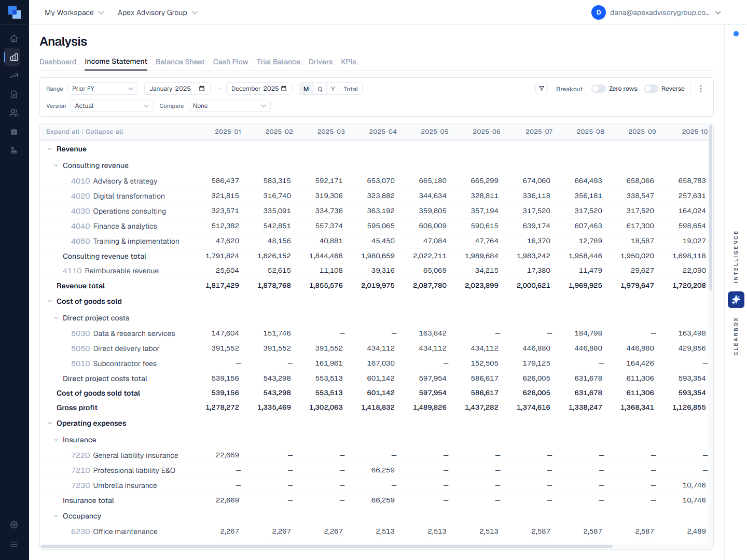Collapse the Revenue section
Screen dimensions: 747x560
[50, 149]
